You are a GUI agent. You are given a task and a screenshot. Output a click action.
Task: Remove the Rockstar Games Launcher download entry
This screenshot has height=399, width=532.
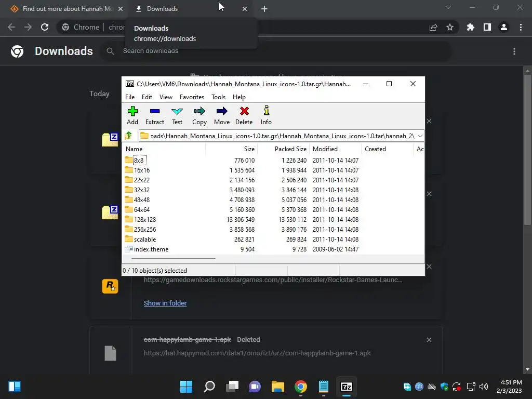429,267
